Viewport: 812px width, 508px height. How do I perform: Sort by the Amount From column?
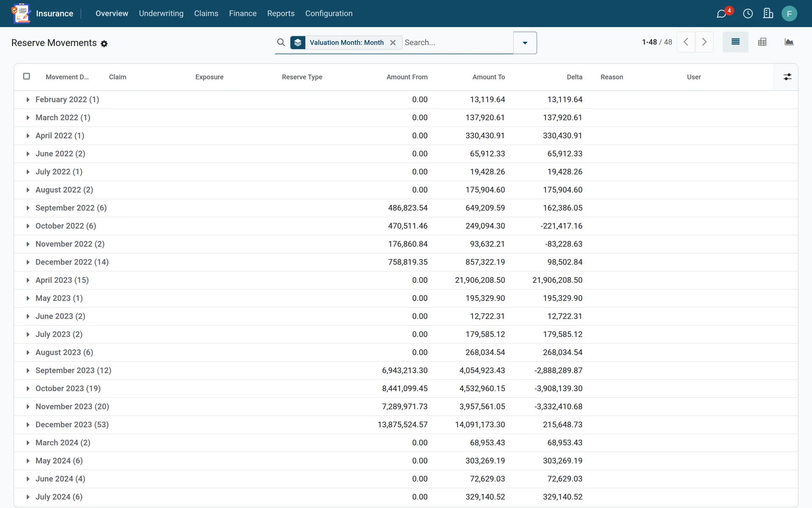(407, 77)
